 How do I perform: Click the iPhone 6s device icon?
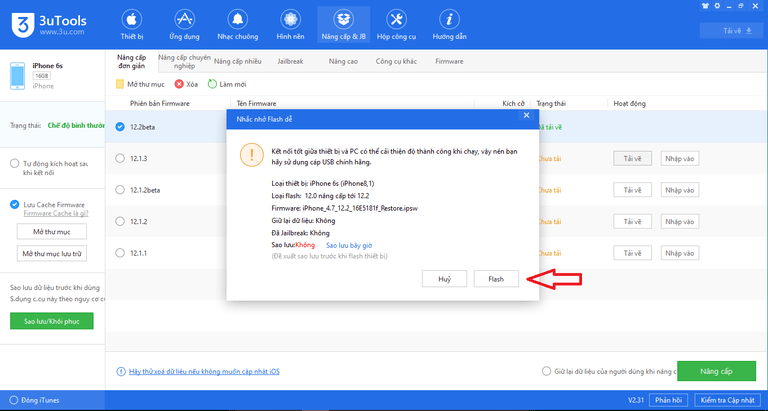click(x=17, y=75)
